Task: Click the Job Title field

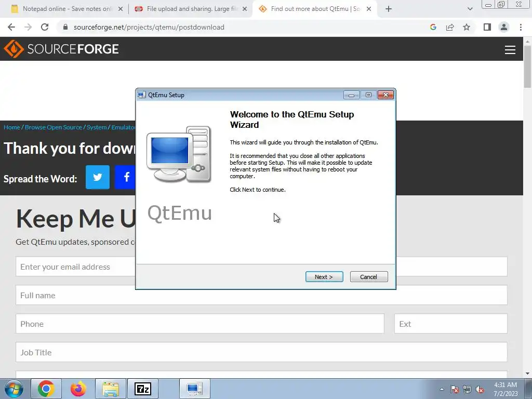Action: 261,352
